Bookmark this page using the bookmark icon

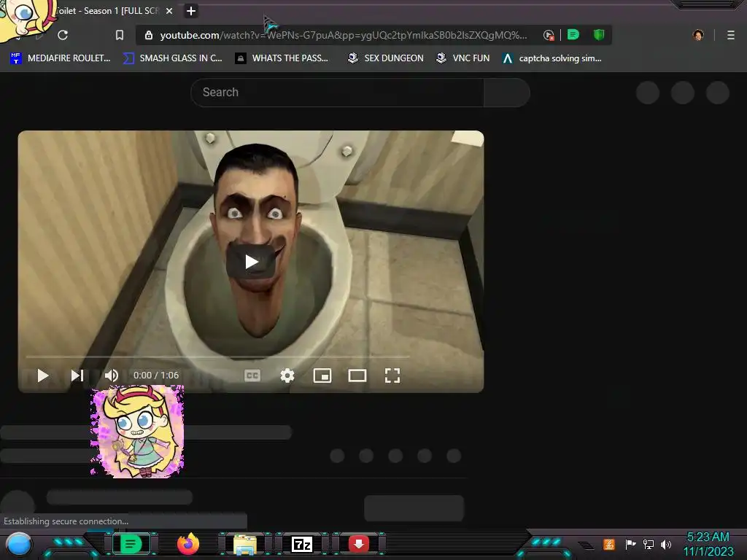click(120, 35)
